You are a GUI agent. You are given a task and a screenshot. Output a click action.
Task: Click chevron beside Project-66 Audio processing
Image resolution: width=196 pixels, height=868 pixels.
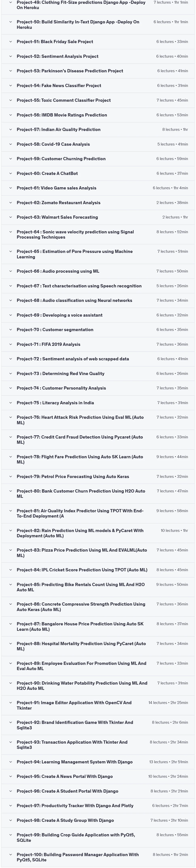pyautogui.click(x=10, y=271)
